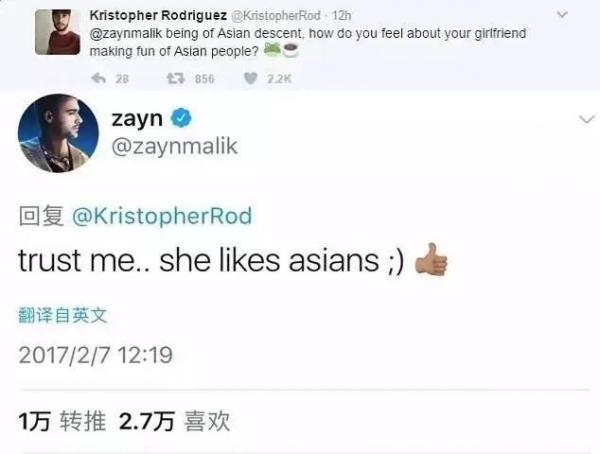Open Kristopher Rodriguez's avatar photo
600x454 pixels.
58,32
